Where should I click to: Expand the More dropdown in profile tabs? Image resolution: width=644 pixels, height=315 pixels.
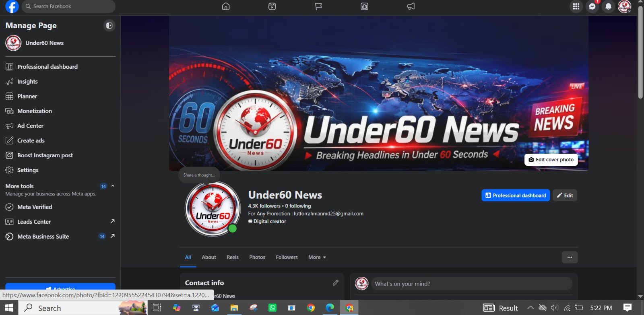pyautogui.click(x=317, y=257)
